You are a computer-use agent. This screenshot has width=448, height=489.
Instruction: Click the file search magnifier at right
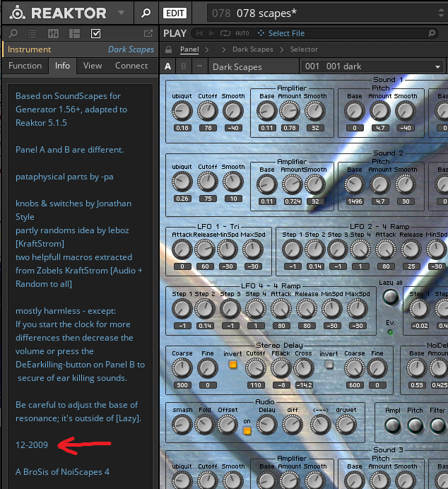pos(432,33)
